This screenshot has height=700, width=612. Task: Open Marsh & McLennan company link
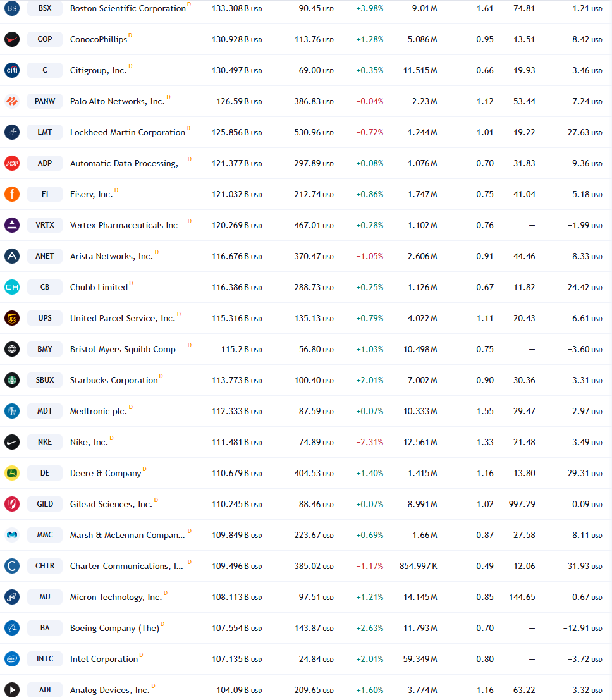pos(127,535)
